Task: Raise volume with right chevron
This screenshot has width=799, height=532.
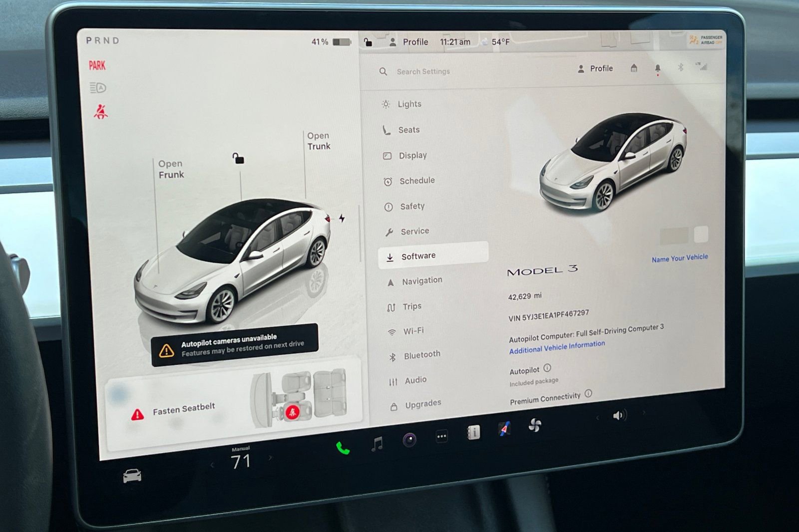Action: coord(644,413)
